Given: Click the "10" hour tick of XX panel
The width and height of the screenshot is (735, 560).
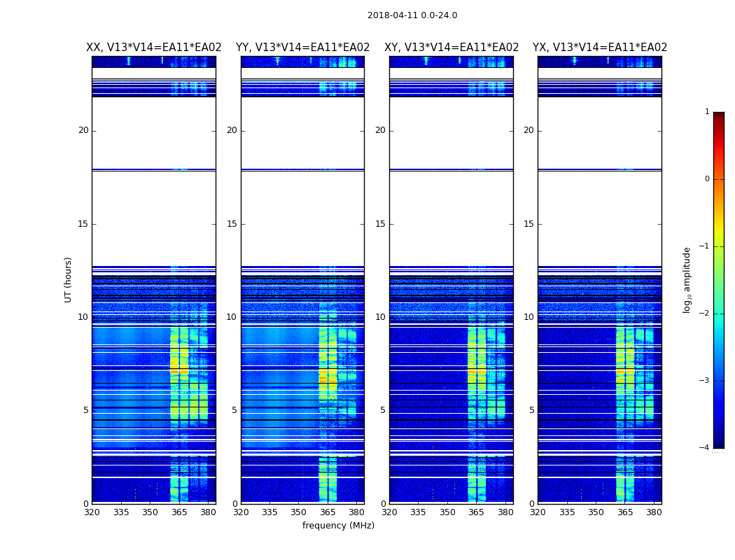Looking at the screenshot, I should 83,317.
